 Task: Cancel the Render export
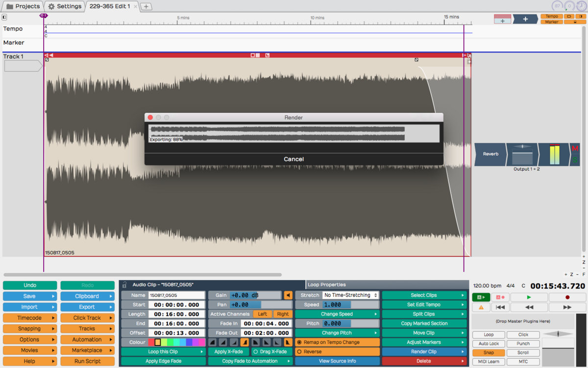[x=294, y=159]
